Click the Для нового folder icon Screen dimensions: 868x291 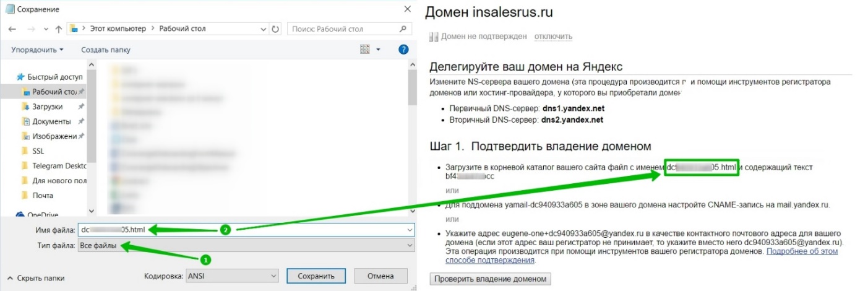coord(25,181)
